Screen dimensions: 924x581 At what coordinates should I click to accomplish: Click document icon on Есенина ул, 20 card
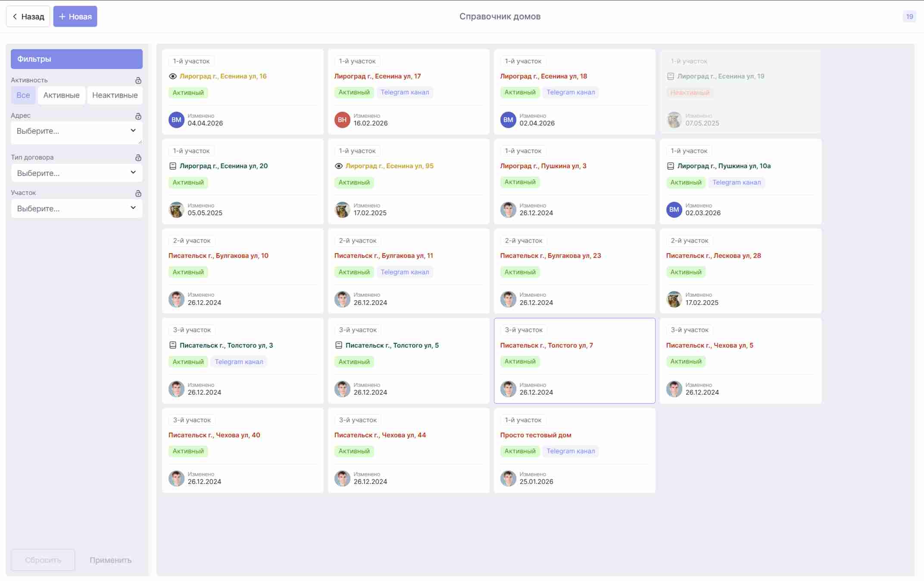173,166
